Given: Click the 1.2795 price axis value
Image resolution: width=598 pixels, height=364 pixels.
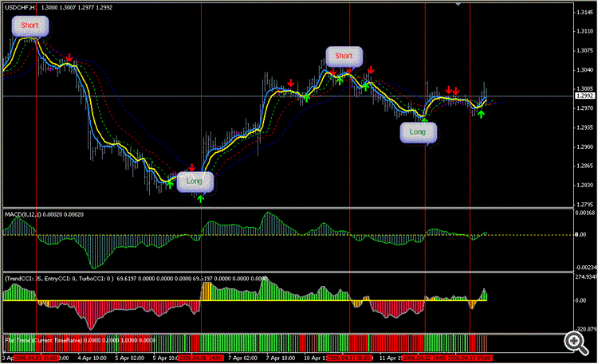Looking at the screenshot, I should tap(584, 204).
